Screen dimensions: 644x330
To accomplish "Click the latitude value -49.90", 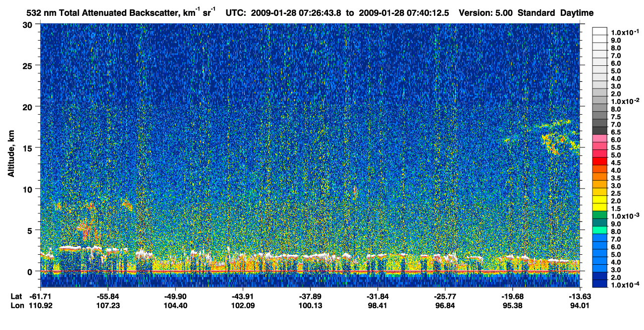I will 175,296.
